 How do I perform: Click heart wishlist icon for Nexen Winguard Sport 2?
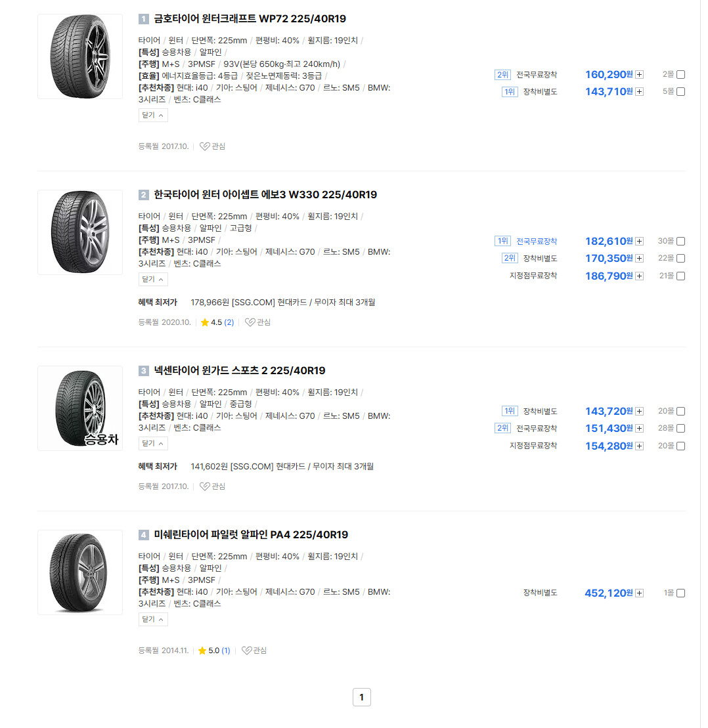(204, 486)
